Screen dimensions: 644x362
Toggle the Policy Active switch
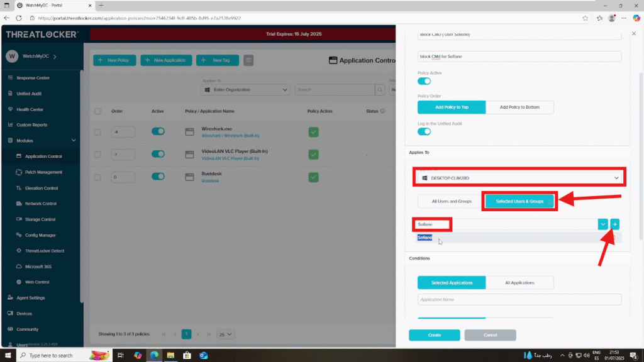[x=424, y=81]
